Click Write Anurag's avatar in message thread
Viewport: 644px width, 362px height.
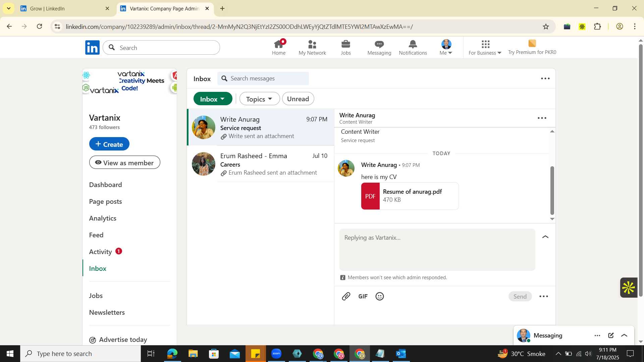(x=346, y=168)
